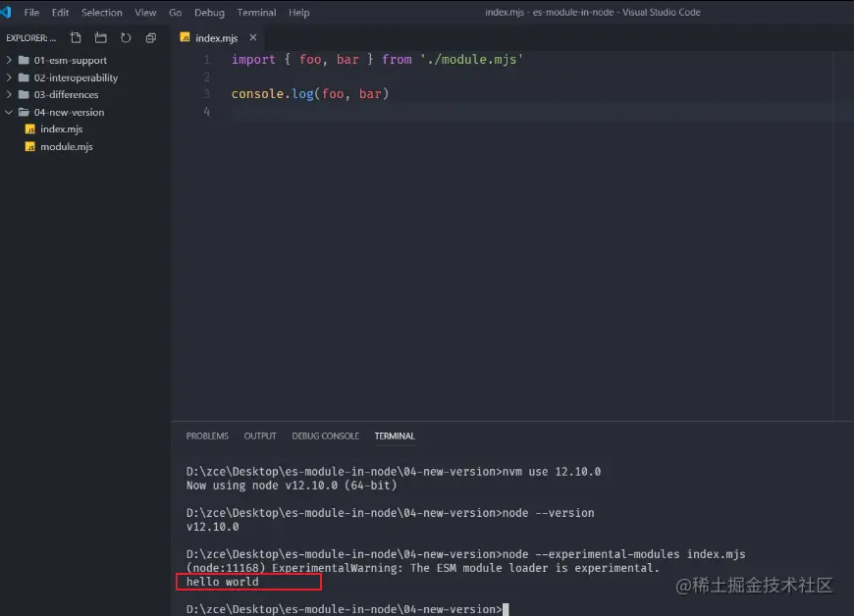
Task: Select the TERMINAL panel tab
Action: (395, 436)
